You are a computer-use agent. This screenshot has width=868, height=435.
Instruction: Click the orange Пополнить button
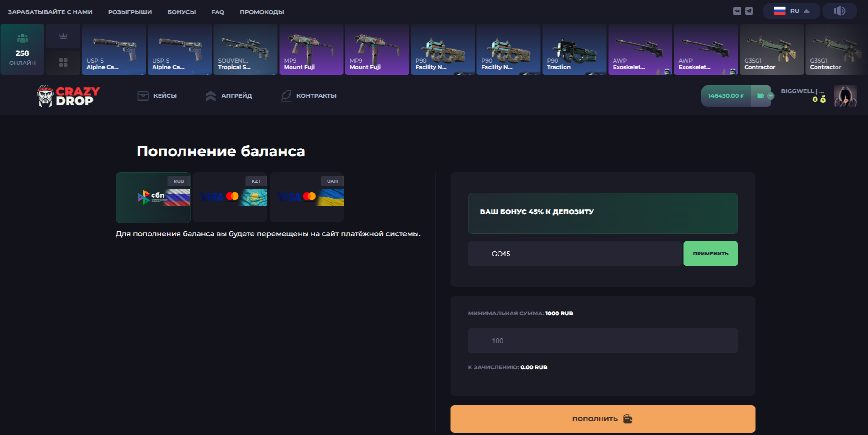[x=603, y=419]
